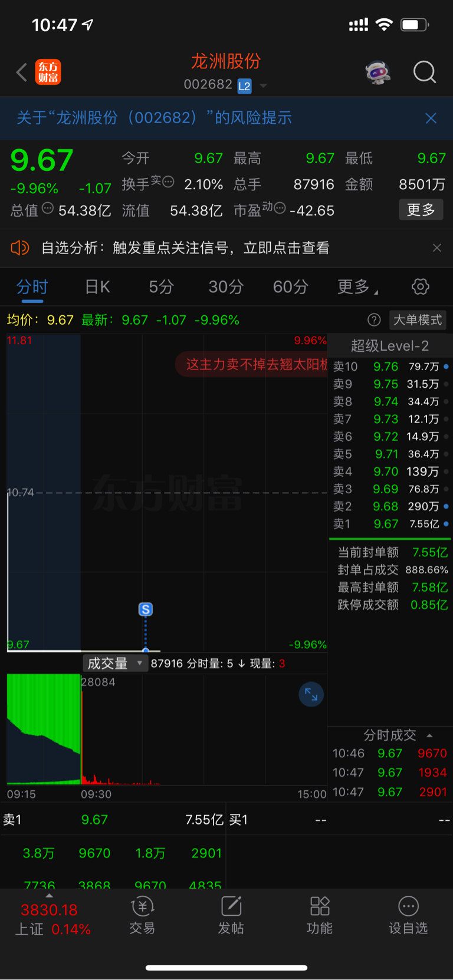Tap the 金额 8501万 value

(x=422, y=184)
